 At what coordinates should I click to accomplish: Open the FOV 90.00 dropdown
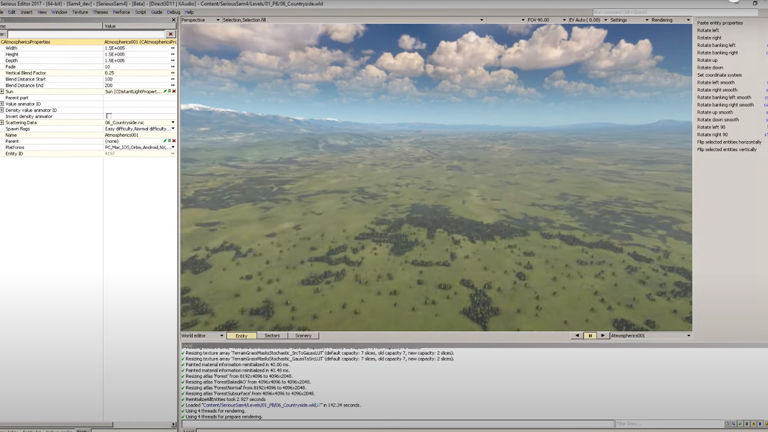click(546, 20)
